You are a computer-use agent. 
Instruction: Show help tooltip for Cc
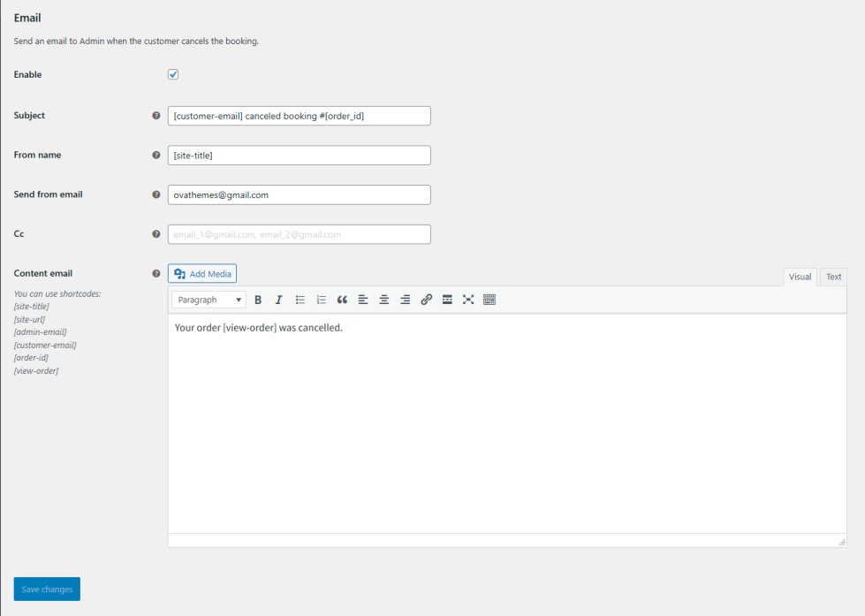[x=156, y=234]
